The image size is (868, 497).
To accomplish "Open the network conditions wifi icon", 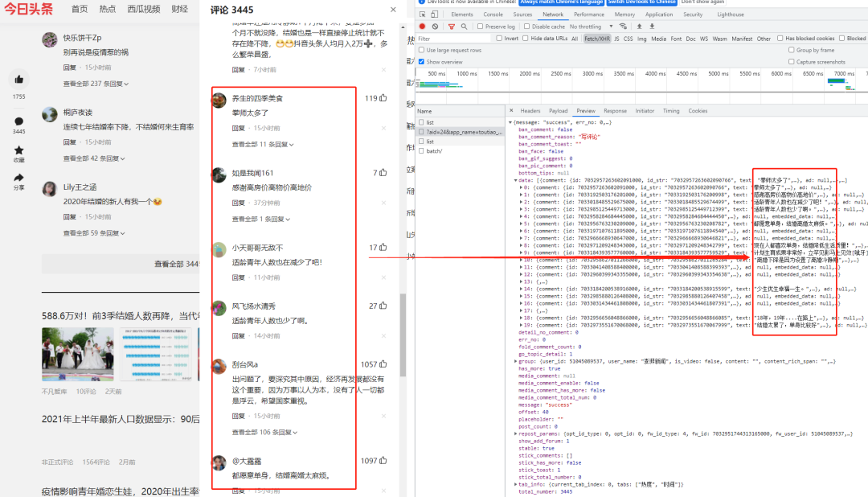I will (x=624, y=27).
